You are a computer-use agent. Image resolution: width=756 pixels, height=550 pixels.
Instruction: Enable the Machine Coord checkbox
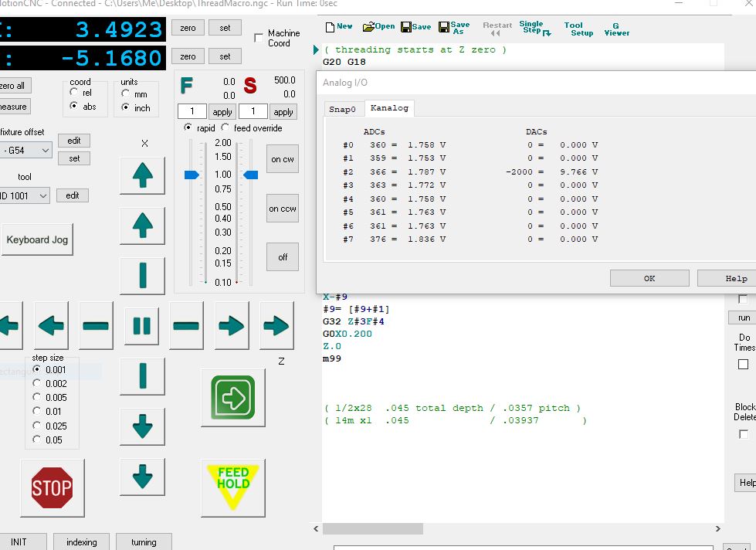[259, 39]
